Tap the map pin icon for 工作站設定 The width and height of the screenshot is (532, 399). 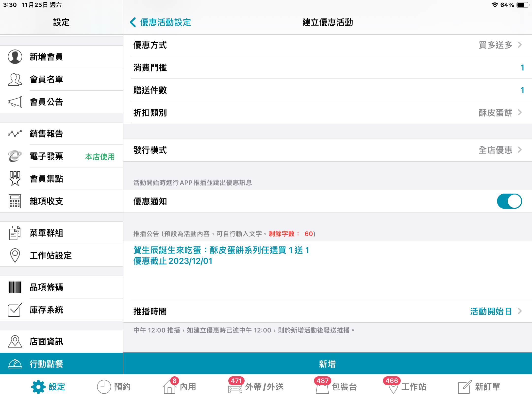[15, 255]
